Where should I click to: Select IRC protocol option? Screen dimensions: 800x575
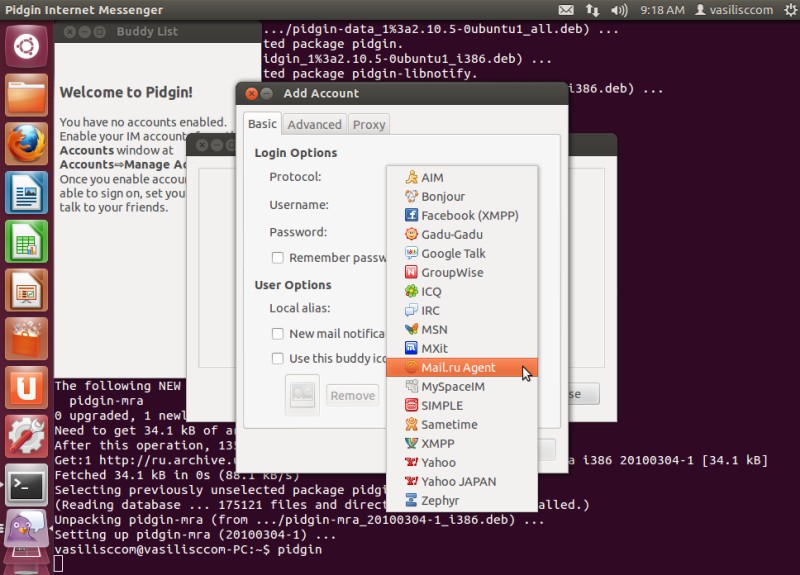[x=462, y=310]
